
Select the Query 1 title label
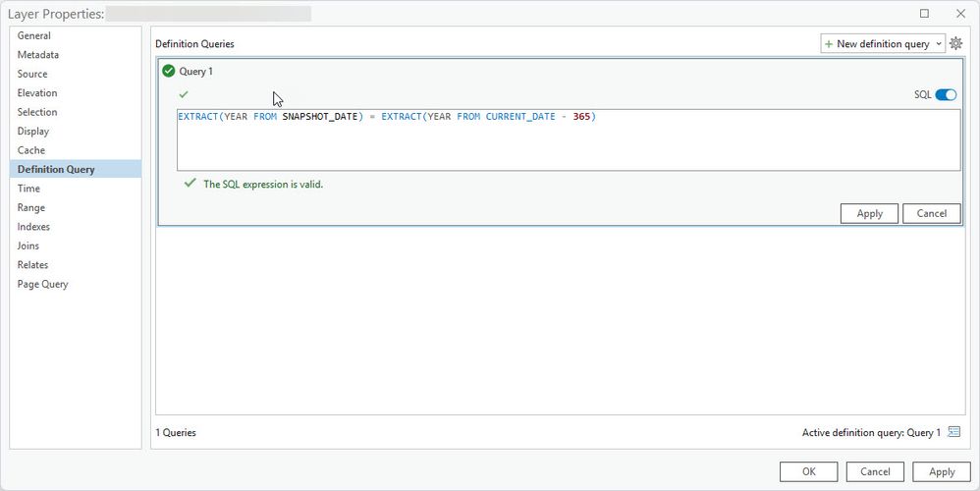[195, 72]
